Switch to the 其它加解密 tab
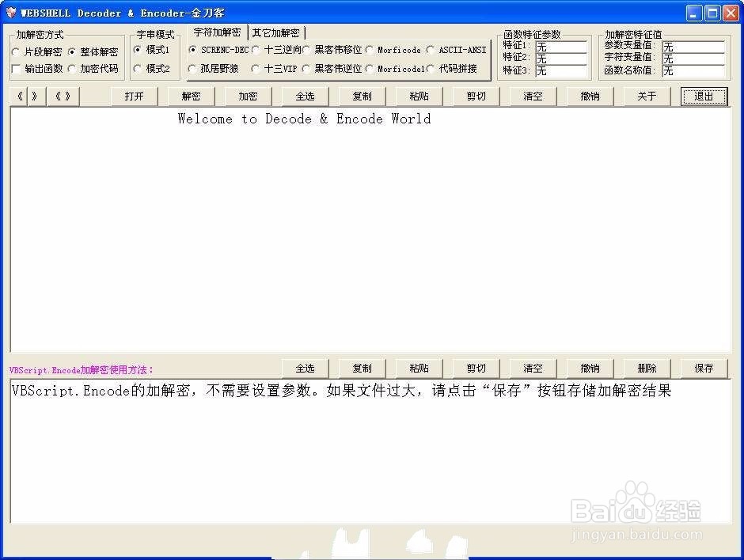The height and width of the screenshot is (560, 744). click(276, 32)
